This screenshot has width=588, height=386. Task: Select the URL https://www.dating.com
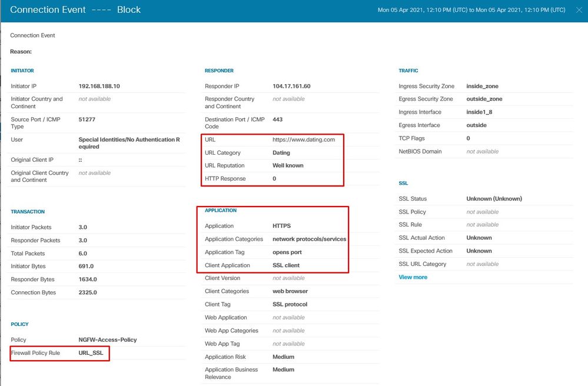point(304,140)
